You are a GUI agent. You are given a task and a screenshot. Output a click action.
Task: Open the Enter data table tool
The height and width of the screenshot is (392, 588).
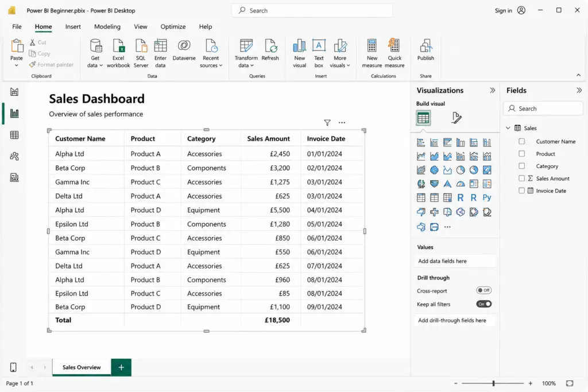[160, 53]
